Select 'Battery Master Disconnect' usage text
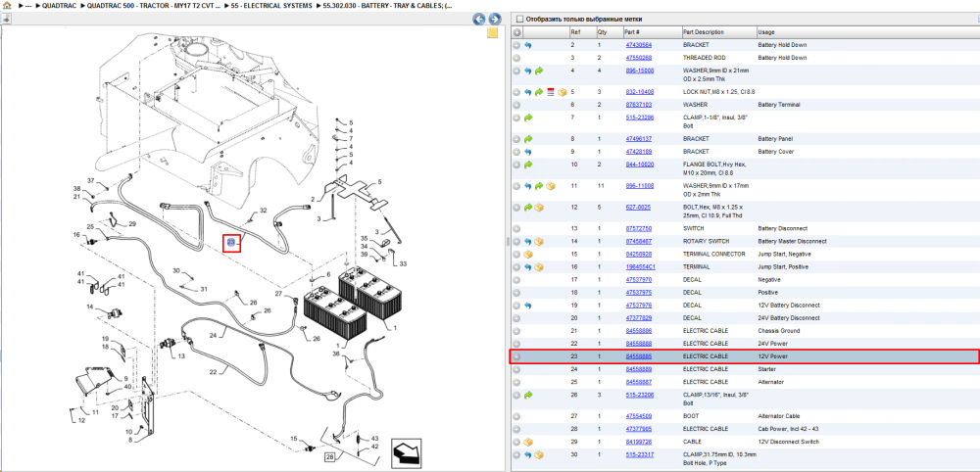 tap(792, 242)
